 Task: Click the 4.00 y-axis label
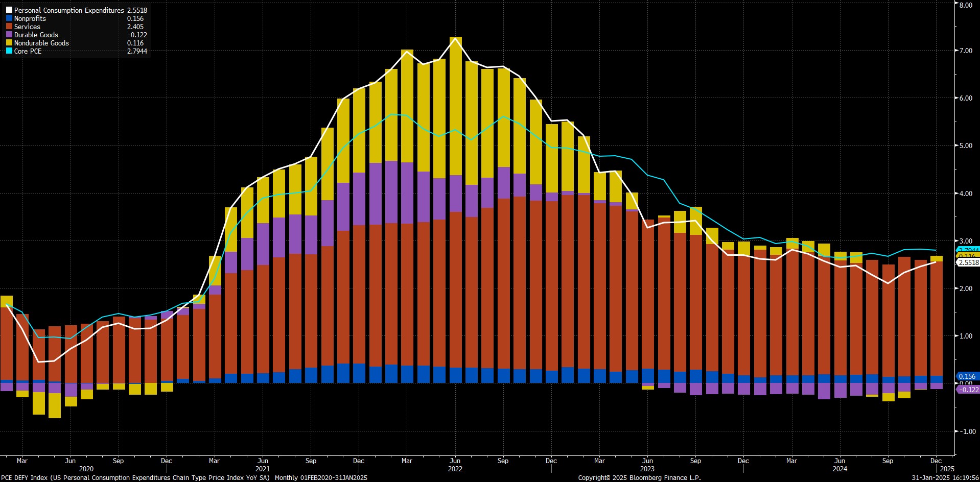[966, 194]
